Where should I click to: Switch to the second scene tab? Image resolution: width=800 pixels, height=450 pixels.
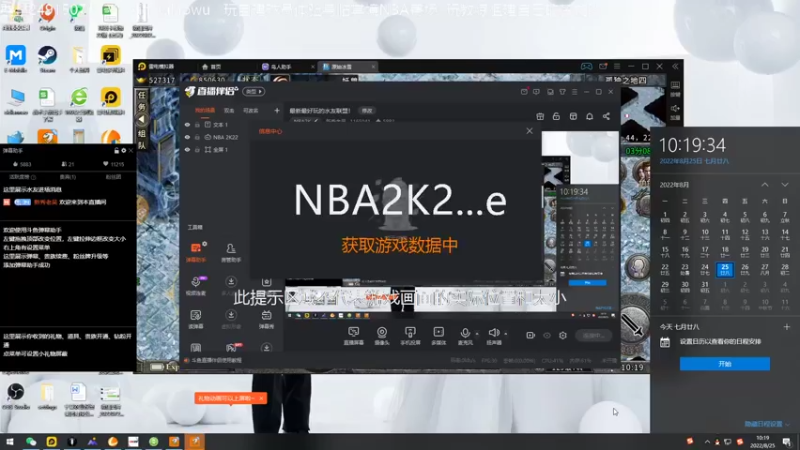[x=229, y=110]
